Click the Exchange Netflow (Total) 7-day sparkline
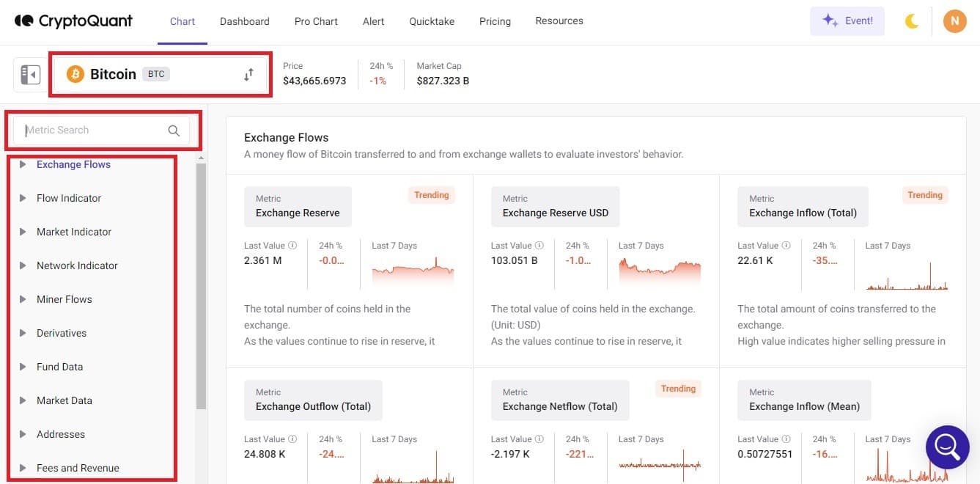This screenshot has height=484, width=980. [x=660, y=464]
